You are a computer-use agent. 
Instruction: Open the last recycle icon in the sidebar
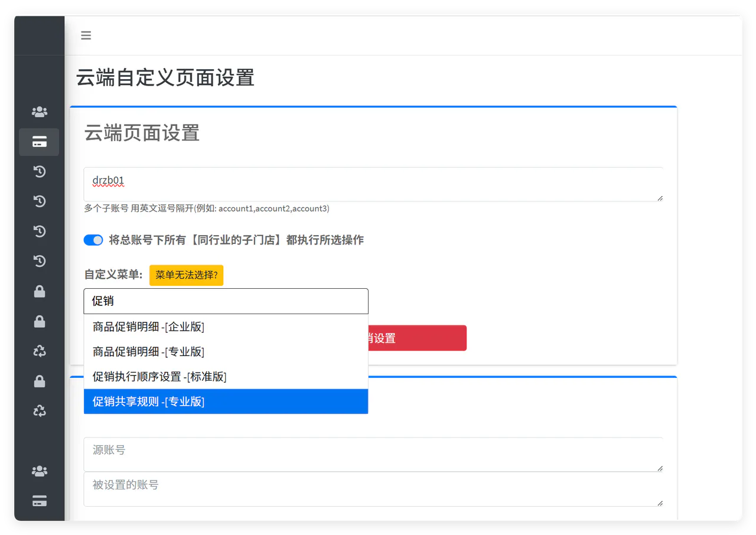(40, 411)
